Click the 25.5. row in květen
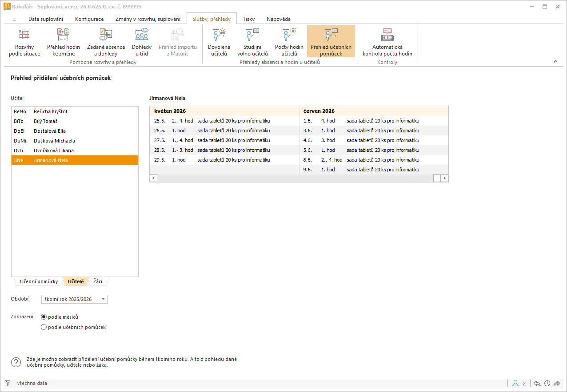 pos(224,121)
